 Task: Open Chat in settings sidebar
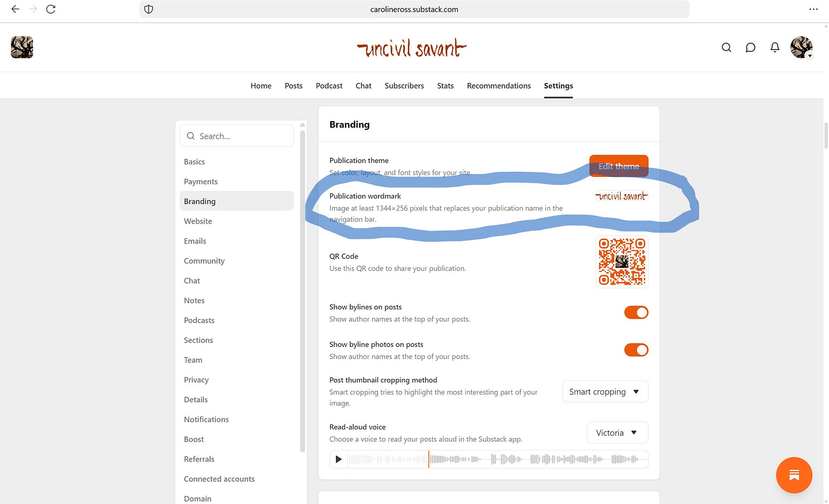click(237, 280)
